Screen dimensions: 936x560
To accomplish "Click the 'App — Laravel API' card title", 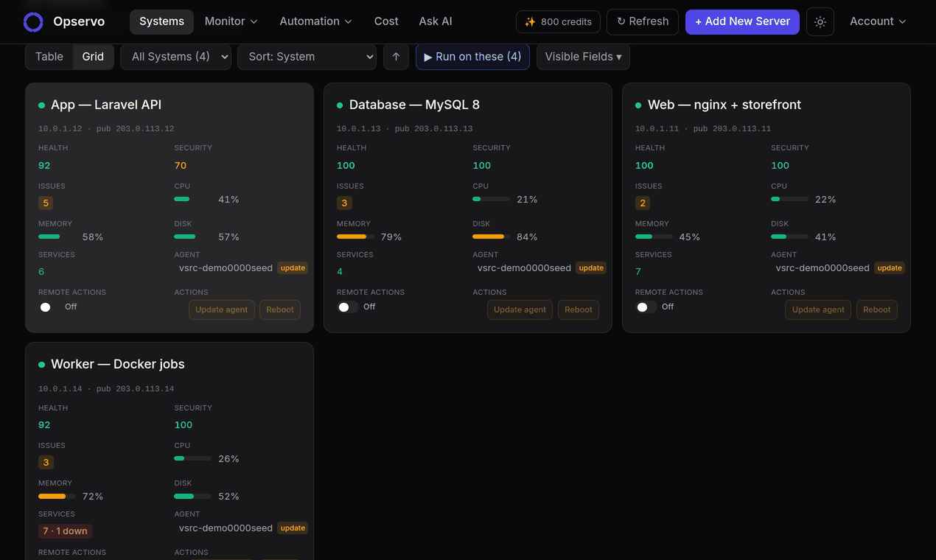I will click(106, 105).
